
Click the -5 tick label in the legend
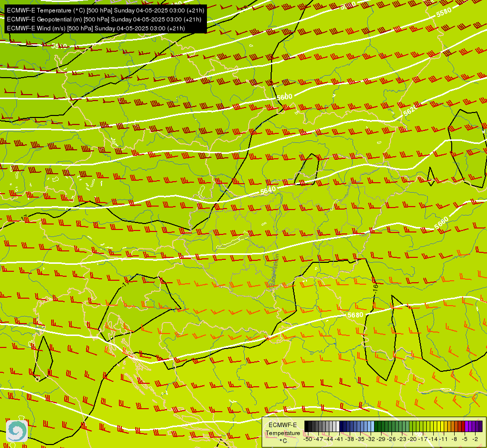coord(465,439)
